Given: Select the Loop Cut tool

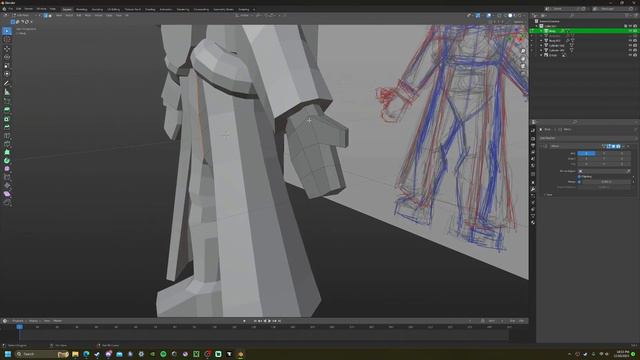Looking at the screenshot, I should tap(7, 136).
